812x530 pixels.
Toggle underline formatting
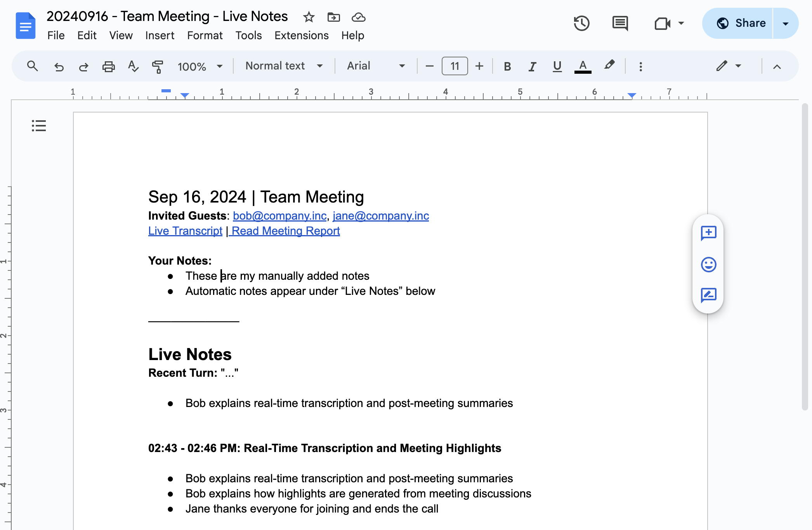click(557, 66)
